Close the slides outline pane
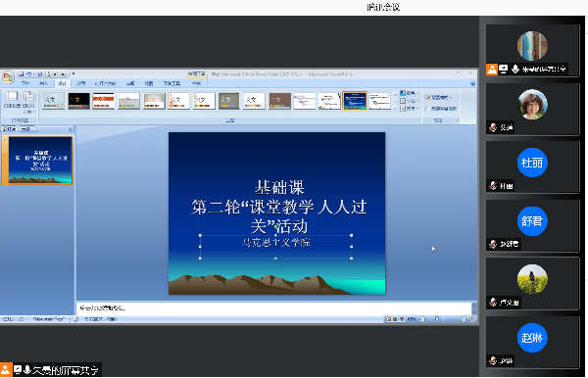This screenshot has width=588, height=378. point(71,129)
